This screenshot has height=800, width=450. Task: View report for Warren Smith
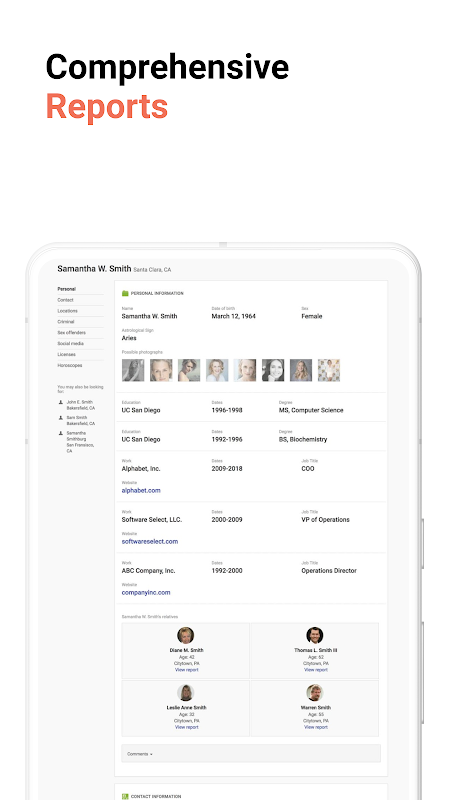click(x=315, y=728)
